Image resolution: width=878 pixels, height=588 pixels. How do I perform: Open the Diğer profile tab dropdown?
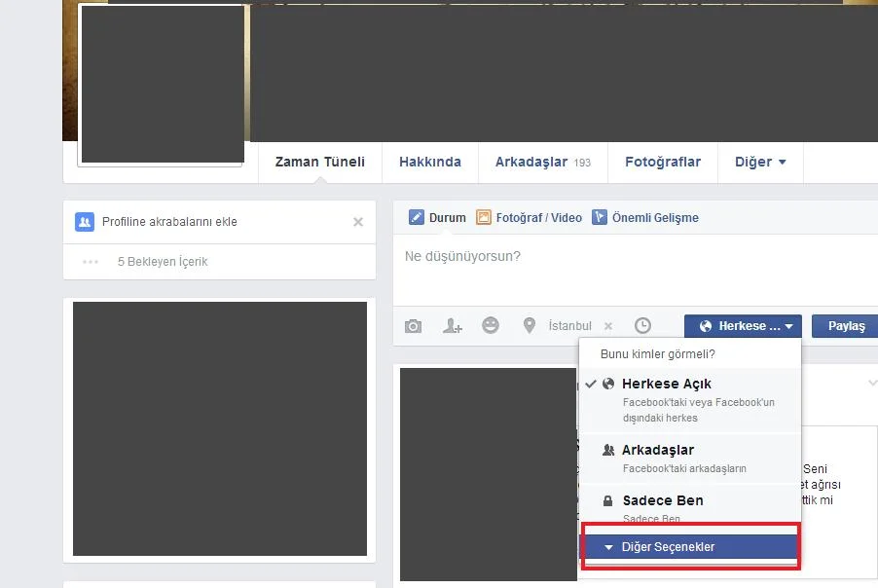coord(760,163)
